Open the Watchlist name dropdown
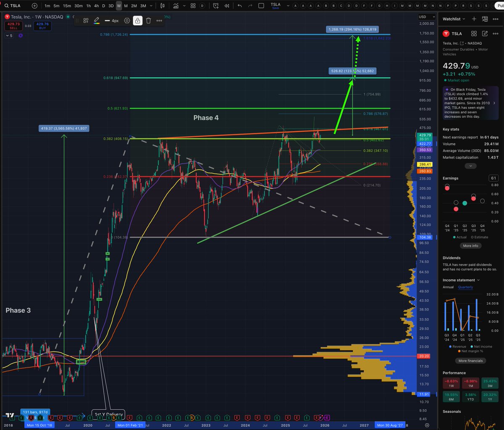The height and width of the screenshot is (430, 504). point(454,19)
